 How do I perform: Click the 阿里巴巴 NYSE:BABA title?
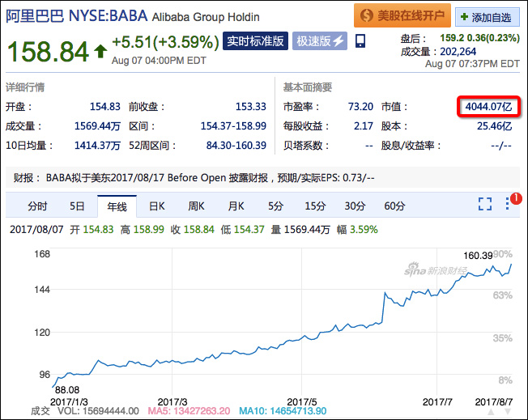76,15
